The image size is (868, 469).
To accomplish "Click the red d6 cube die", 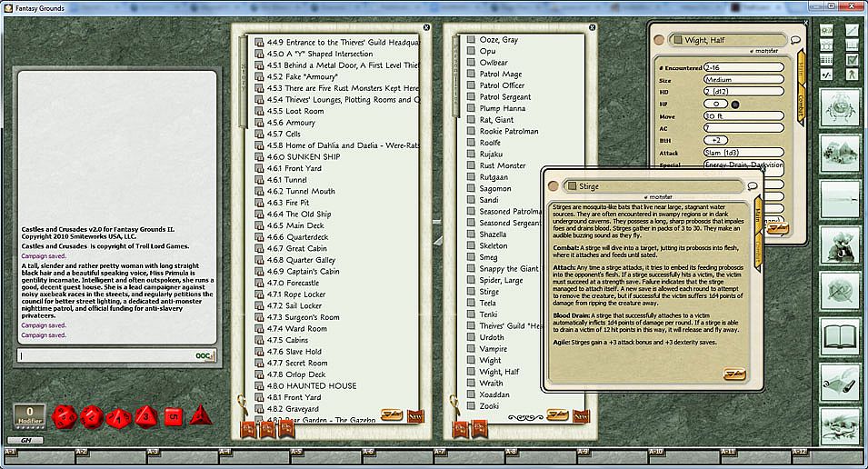I will click(x=175, y=416).
